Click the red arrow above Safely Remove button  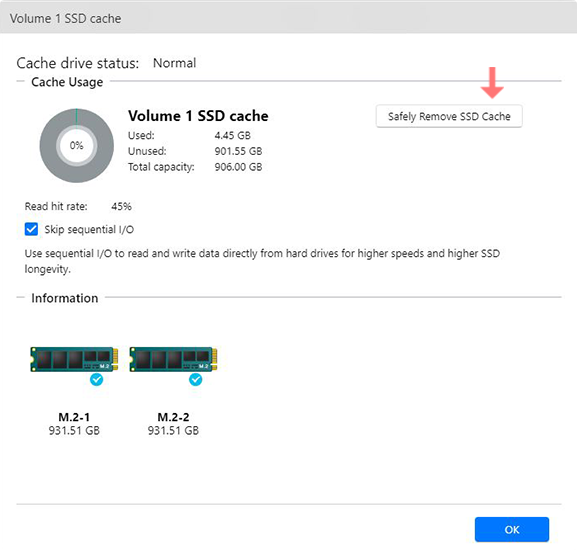(492, 83)
